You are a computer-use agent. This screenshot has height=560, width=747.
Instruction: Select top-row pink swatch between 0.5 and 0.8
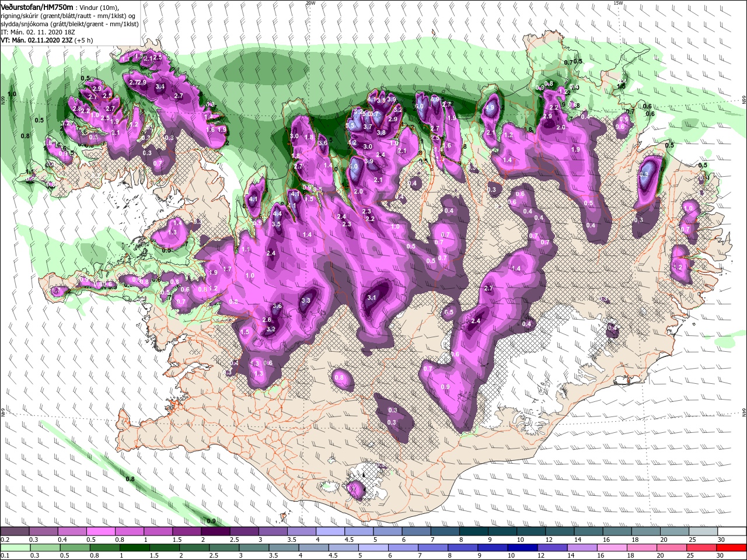(x=100, y=531)
